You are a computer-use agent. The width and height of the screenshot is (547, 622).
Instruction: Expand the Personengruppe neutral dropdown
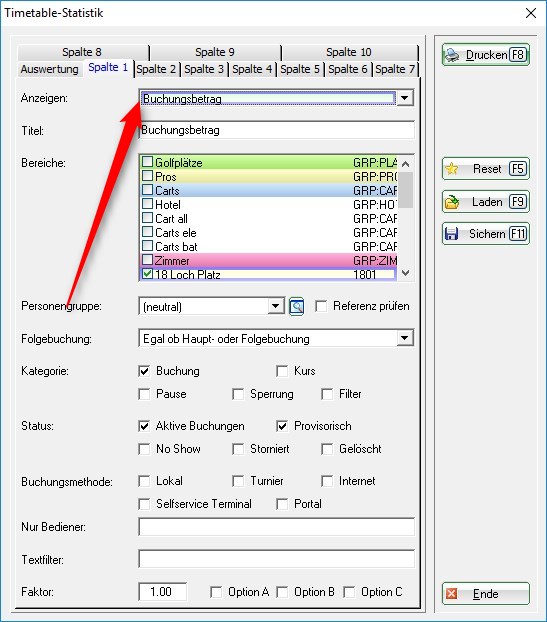click(x=275, y=306)
